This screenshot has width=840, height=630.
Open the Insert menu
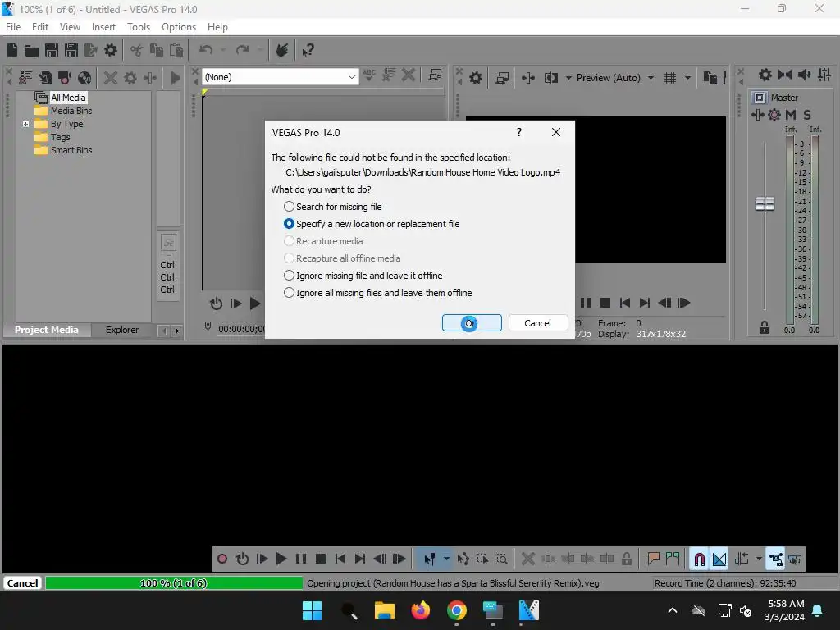(x=103, y=27)
